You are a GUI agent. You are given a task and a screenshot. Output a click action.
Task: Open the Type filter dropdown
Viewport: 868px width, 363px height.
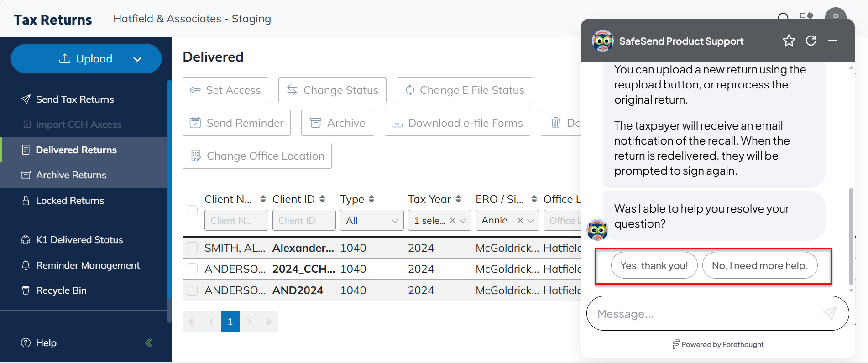[x=371, y=221]
